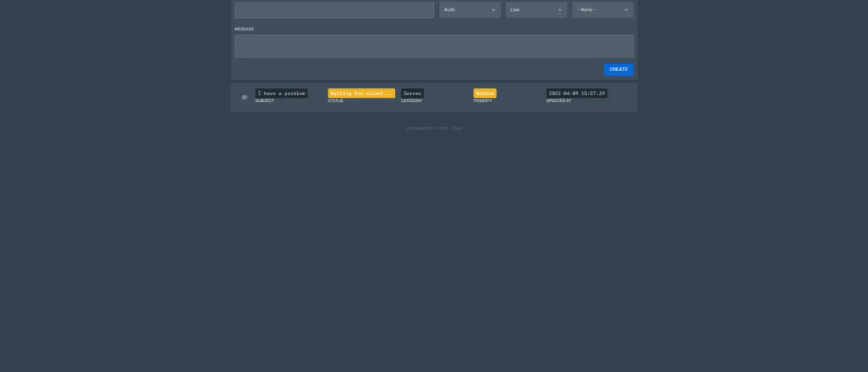Click the yellow 'Medium' priority badge
Screen dimensions: 868x372
coord(485,93)
